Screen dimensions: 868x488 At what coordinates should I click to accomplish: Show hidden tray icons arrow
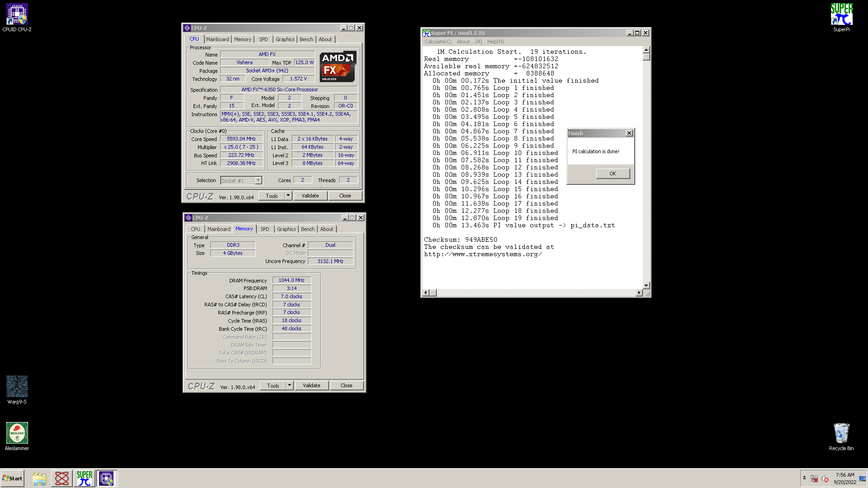pyautogui.click(x=804, y=478)
